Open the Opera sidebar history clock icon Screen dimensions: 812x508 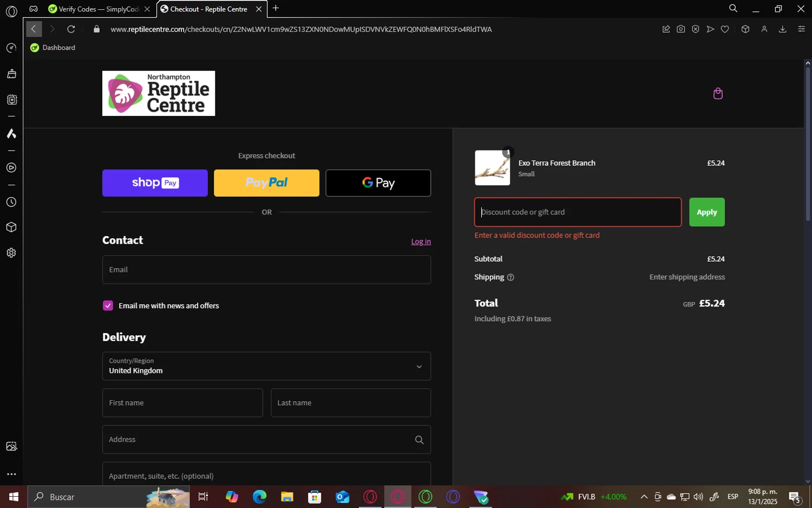click(x=11, y=202)
